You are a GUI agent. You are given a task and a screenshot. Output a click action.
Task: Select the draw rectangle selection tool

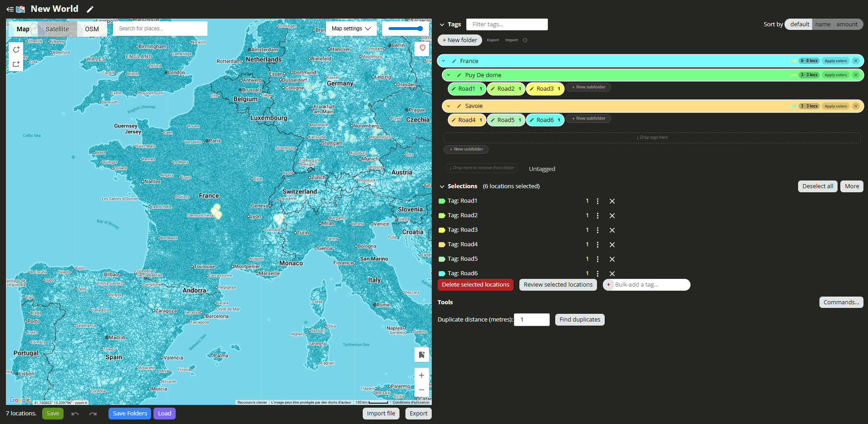click(x=16, y=64)
